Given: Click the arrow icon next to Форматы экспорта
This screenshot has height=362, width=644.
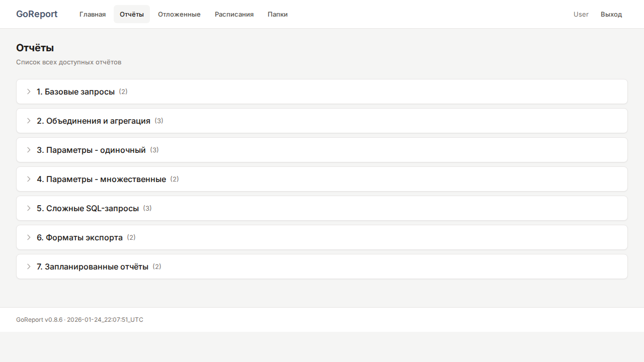Looking at the screenshot, I should tap(29, 237).
